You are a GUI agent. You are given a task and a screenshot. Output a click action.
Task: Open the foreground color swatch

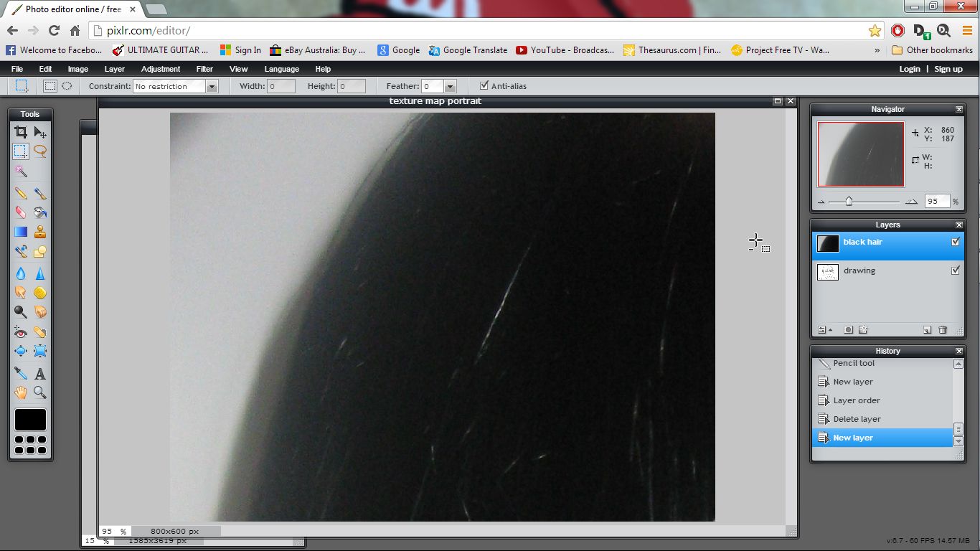click(x=30, y=419)
